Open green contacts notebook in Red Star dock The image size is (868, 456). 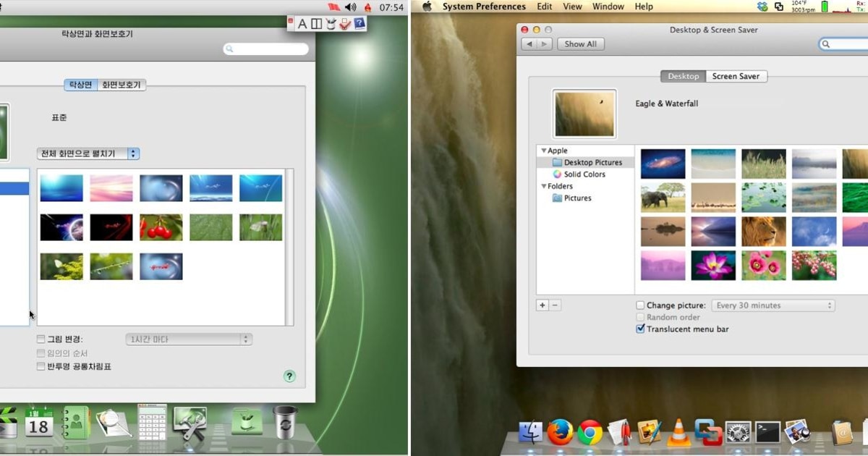pyautogui.click(x=76, y=422)
